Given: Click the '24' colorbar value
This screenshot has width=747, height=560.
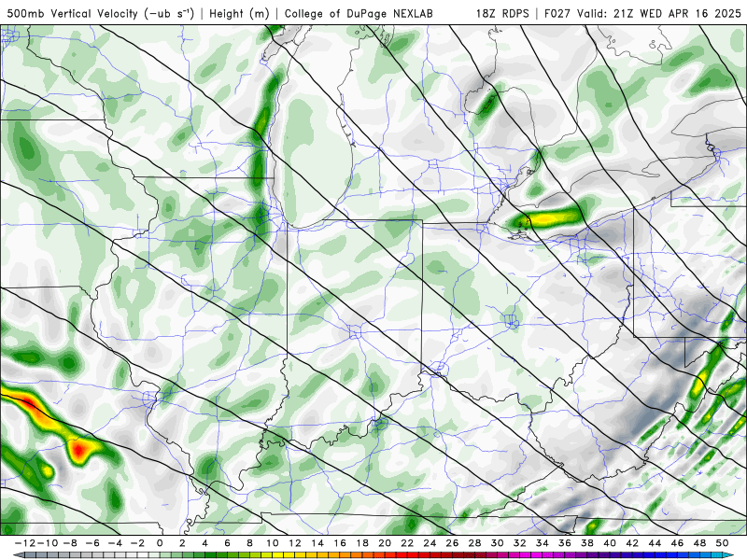Looking at the screenshot, I should (430, 543).
